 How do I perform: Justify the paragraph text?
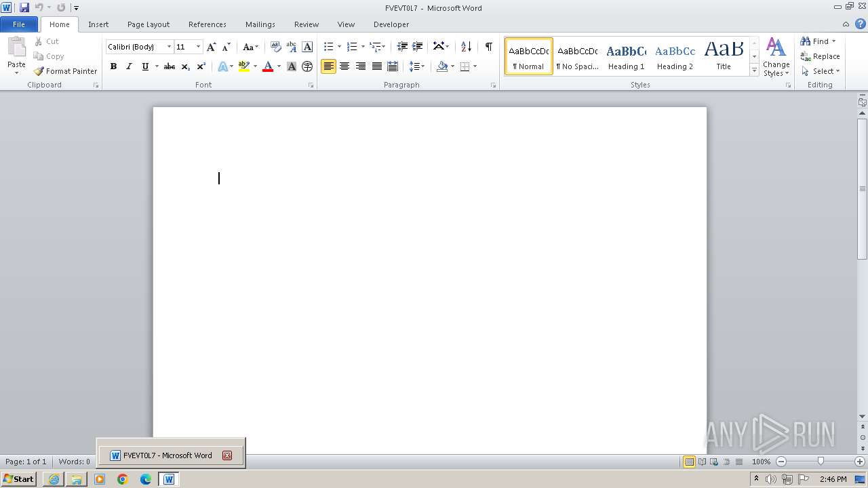point(376,66)
